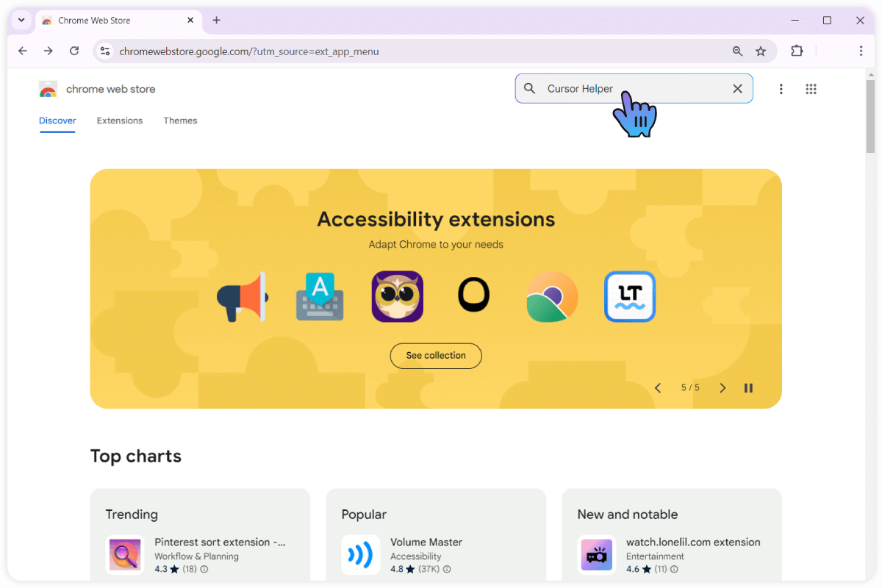The width and height of the screenshot is (882, 588).
Task: Select the owl extension icon
Action: coord(397,297)
